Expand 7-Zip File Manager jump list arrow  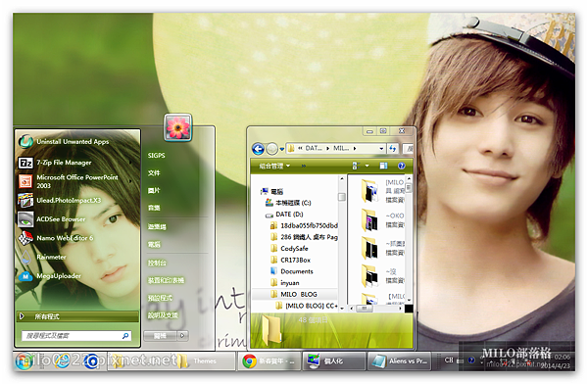pyautogui.click(x=130, y=163)
